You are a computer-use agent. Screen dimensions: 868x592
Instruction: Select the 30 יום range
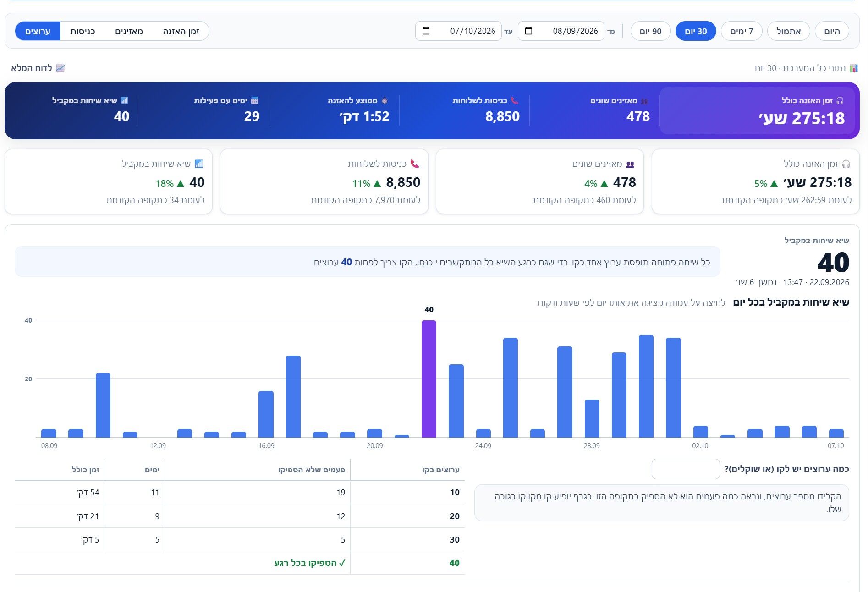pos(696,31)
